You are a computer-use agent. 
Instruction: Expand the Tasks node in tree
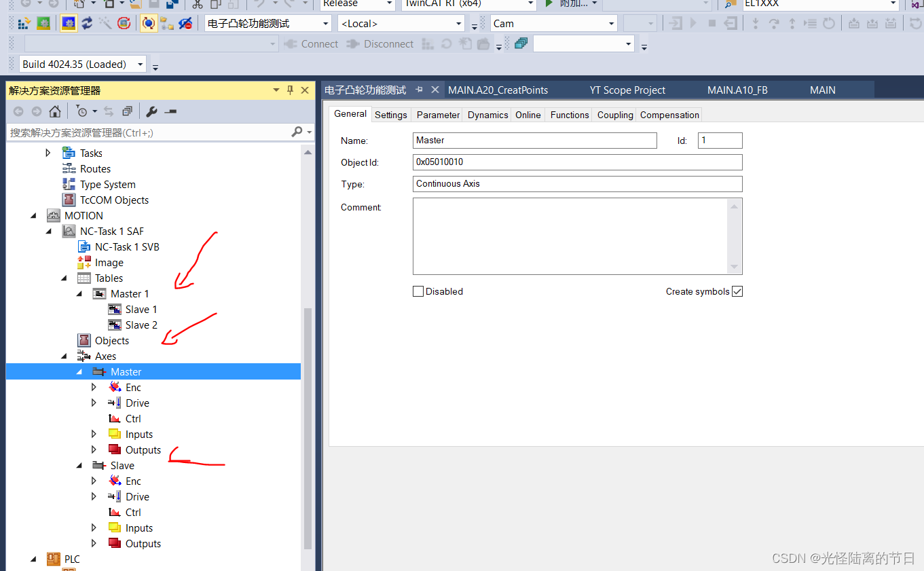point(48,153)
